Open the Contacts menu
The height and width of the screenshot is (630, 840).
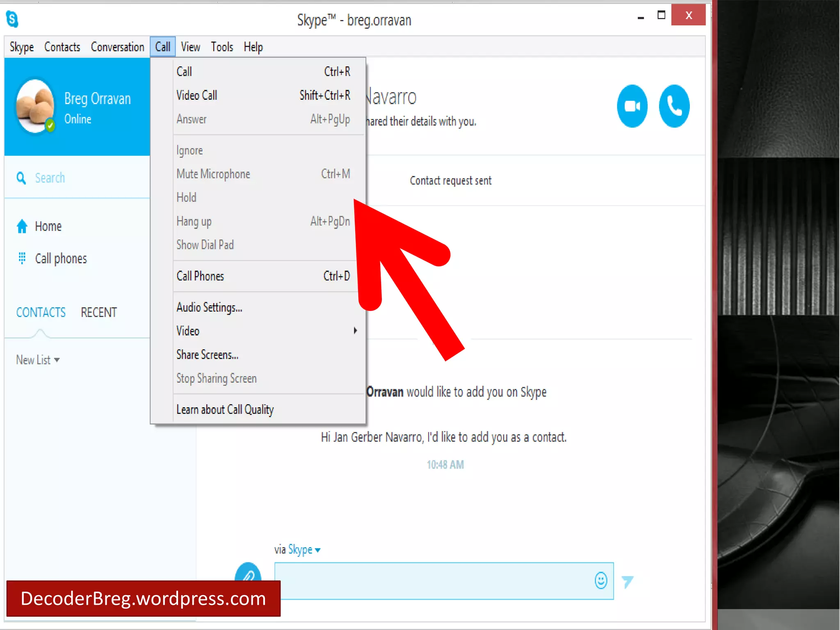tap(62, 47)
